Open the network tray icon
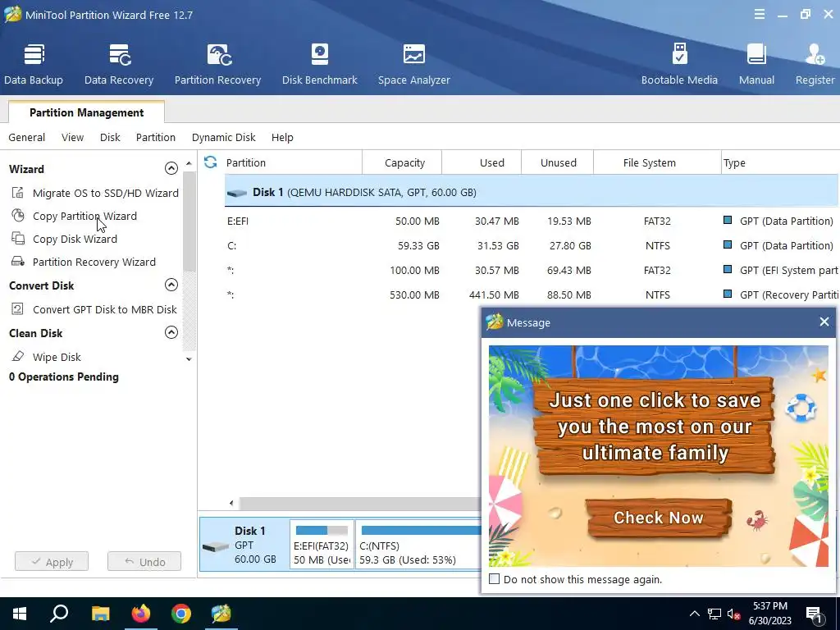The height and width of the screenshot is (630, 840). coord(714,614)
